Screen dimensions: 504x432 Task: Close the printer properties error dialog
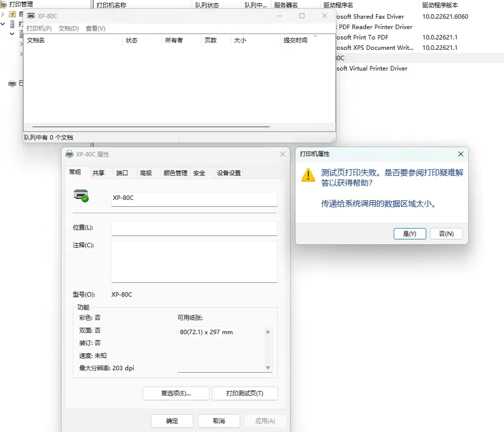[461, 154]
